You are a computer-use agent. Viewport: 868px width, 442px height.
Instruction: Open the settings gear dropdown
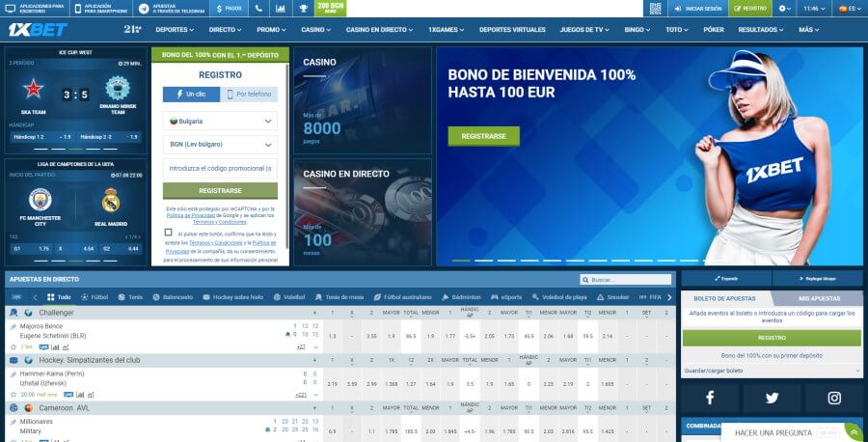pos(784,9)
